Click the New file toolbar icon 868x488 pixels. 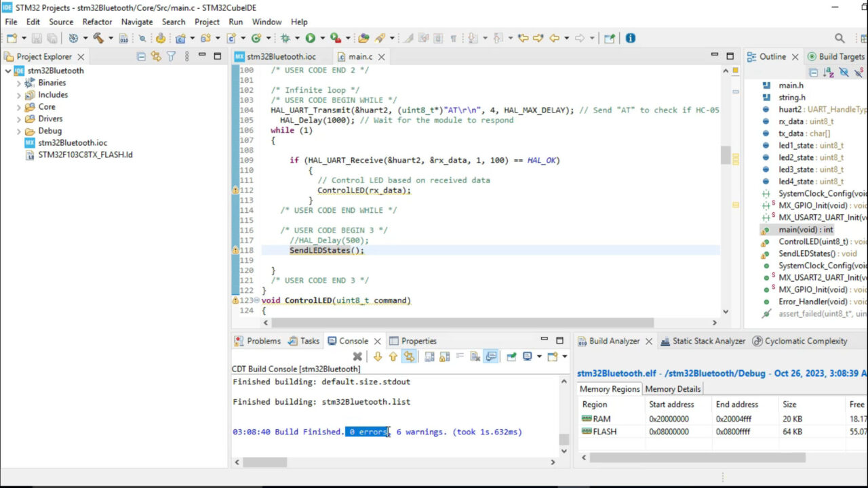(x=12, y=38)
